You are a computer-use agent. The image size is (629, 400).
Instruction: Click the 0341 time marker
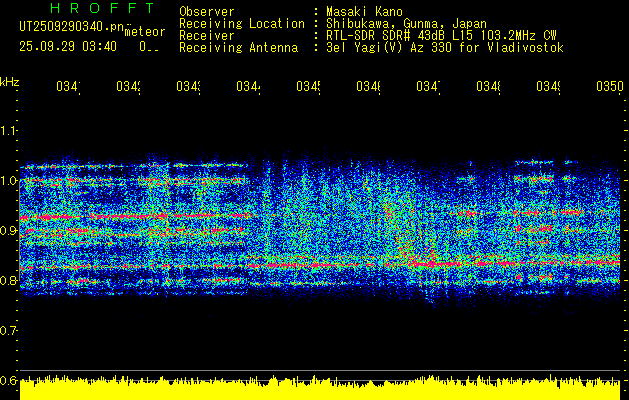point(68,87)
